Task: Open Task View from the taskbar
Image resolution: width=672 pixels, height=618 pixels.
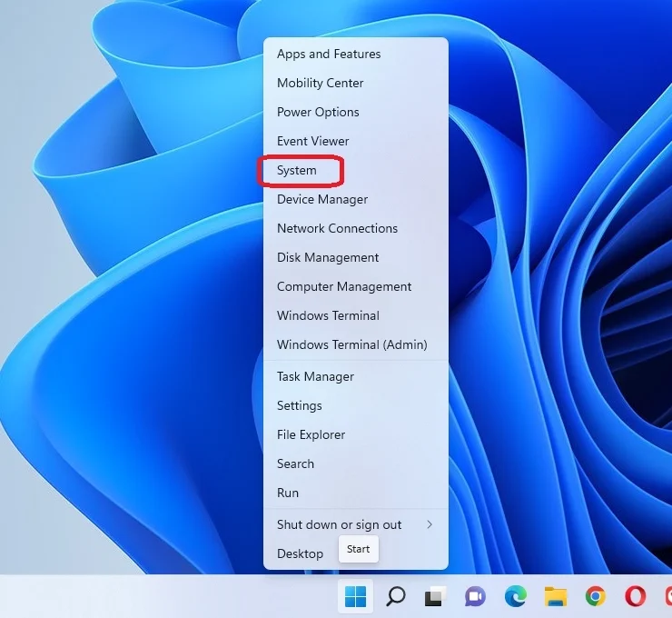Action: tap(435, 596)
